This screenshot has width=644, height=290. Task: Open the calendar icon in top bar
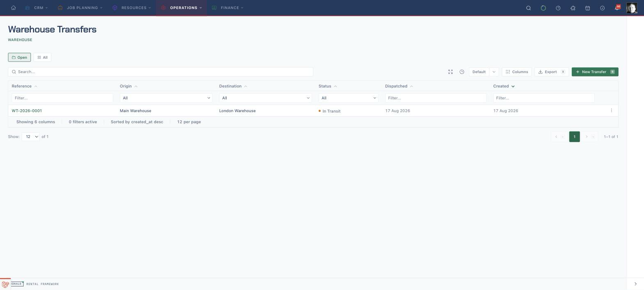click(588, 8)
